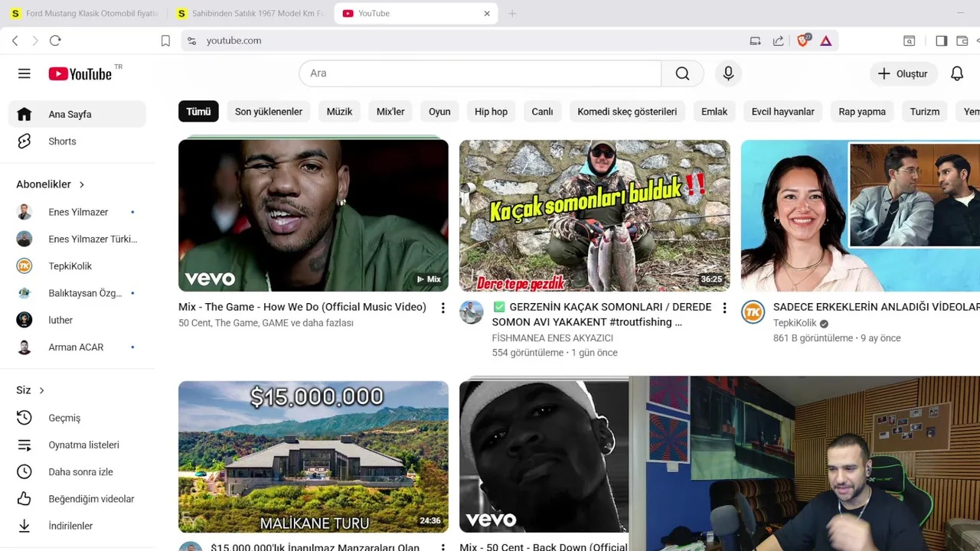
Task: Select the Müzik chip
Action: click(x=339, y=112)
